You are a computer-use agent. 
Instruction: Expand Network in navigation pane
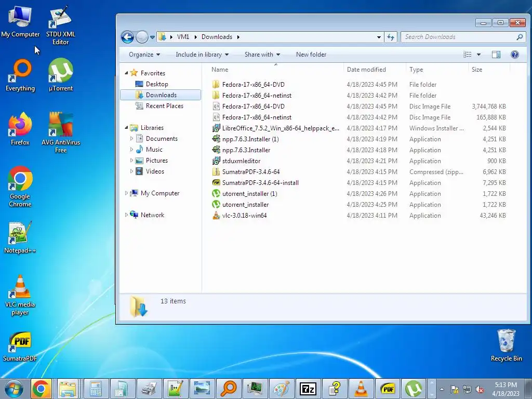pos(127,215)
